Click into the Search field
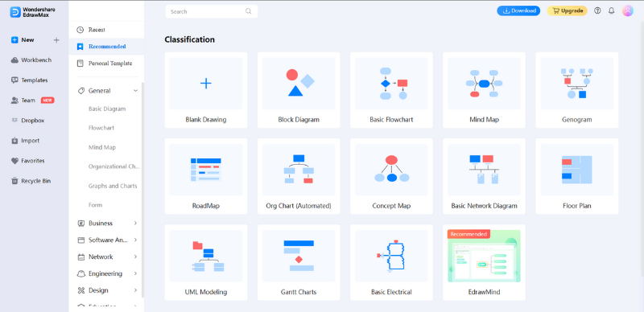The width and height of the screenshot is (644, 312). tap(212, 11)
